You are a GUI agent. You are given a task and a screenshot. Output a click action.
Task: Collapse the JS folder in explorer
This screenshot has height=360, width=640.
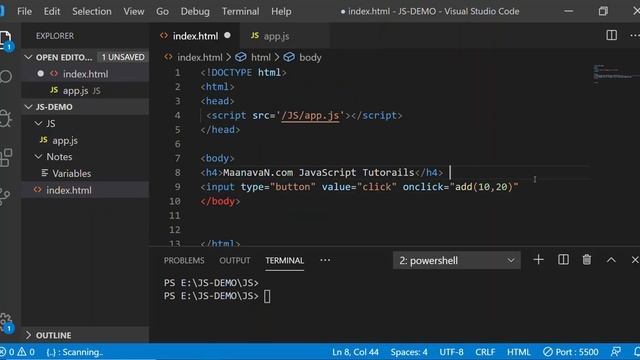[x=38, y=123]
